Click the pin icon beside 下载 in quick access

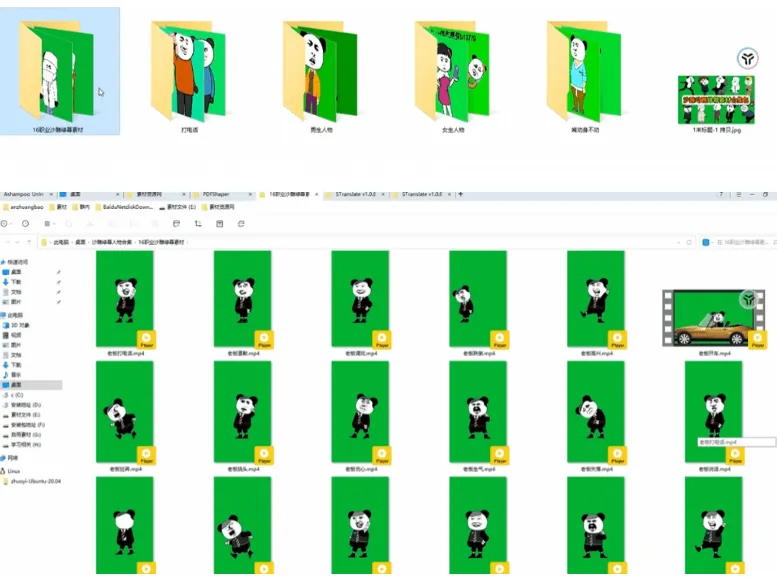point(58,282)
